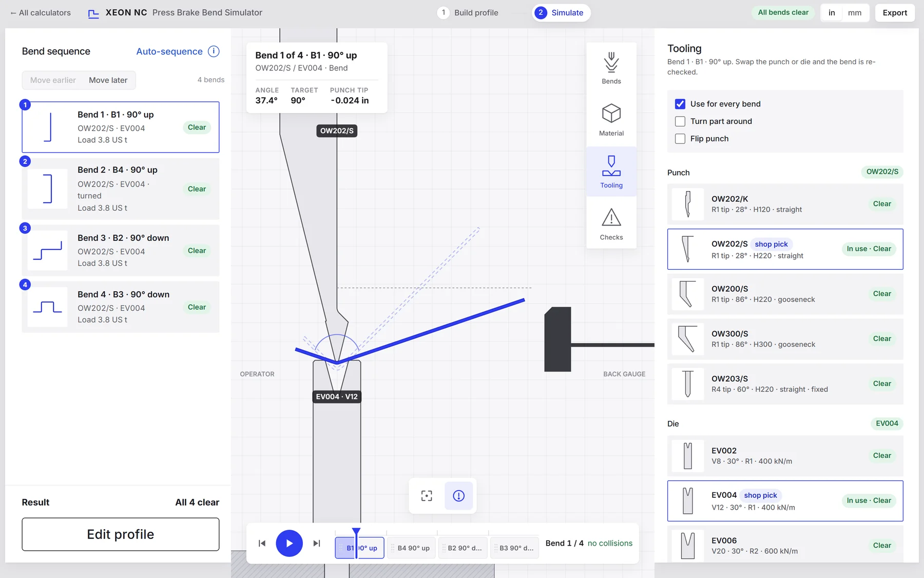This screenshot has width=924, height=578.
Task: Select Bend 3 B2 90° down row
Action: click(121, 251)
